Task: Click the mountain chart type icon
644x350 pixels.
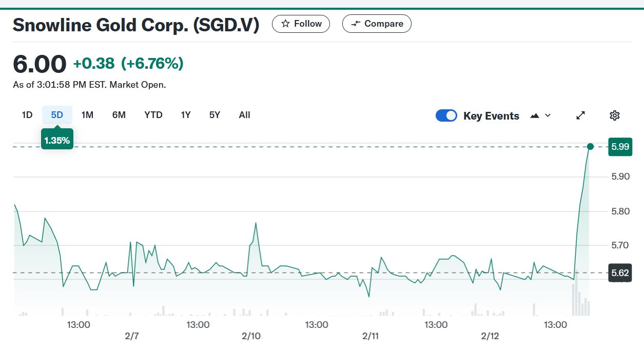Action: tap(535, 115)
